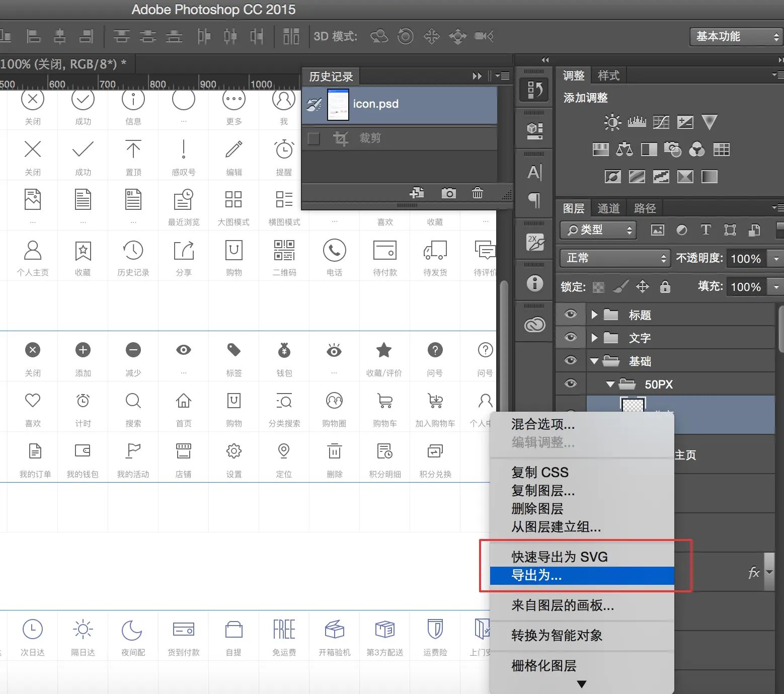This screenshot has width=784, height=694.
Task: Select the 3D rotate mode icon
Action: (379, 36)
